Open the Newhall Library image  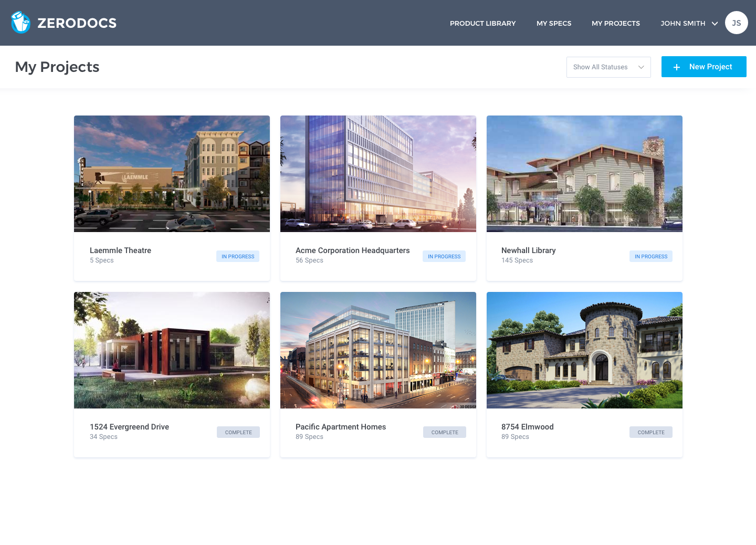[584, 174]
